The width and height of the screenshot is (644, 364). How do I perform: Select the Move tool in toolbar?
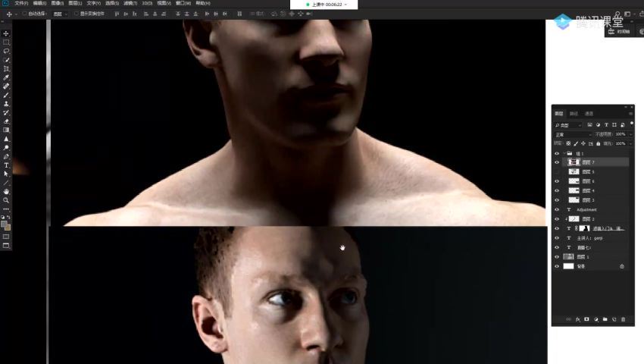coord(6,33)
